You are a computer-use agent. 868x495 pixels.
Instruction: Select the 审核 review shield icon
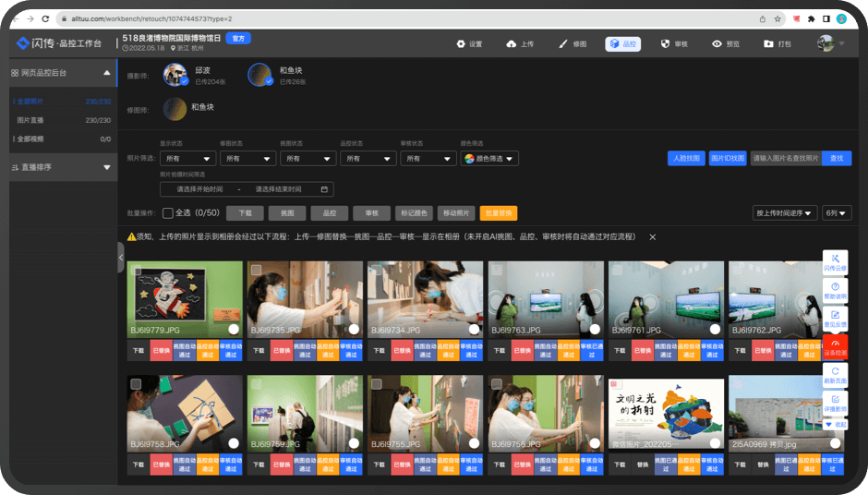click(x=674, y=43)
